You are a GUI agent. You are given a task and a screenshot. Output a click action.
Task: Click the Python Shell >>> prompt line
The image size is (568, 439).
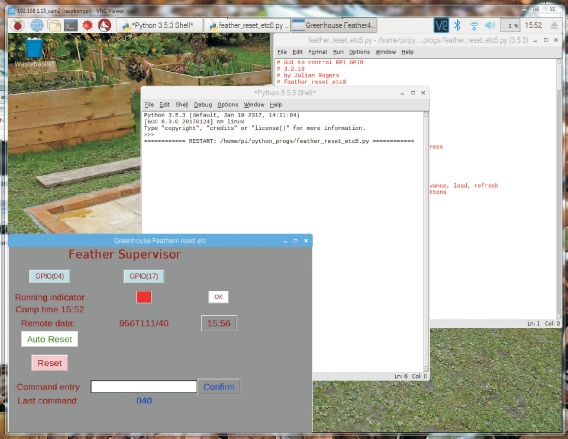click(149, 134)
